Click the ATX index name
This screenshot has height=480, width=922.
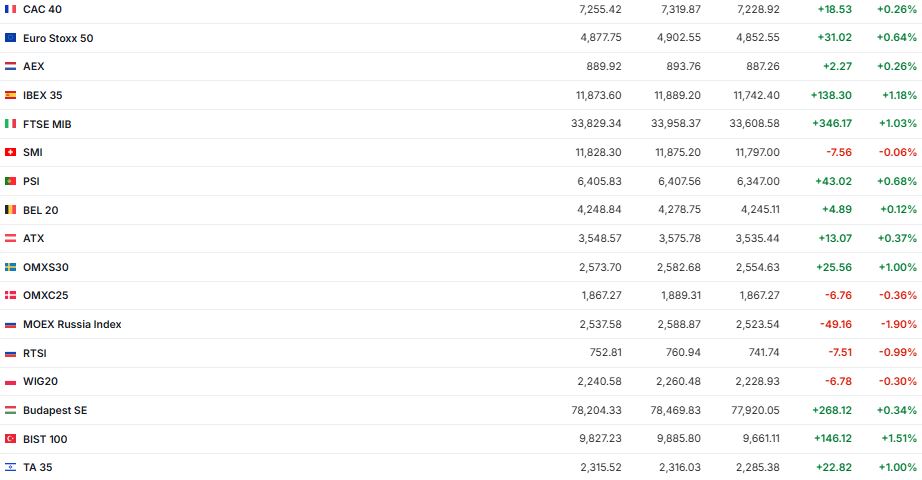click(34, 238)
